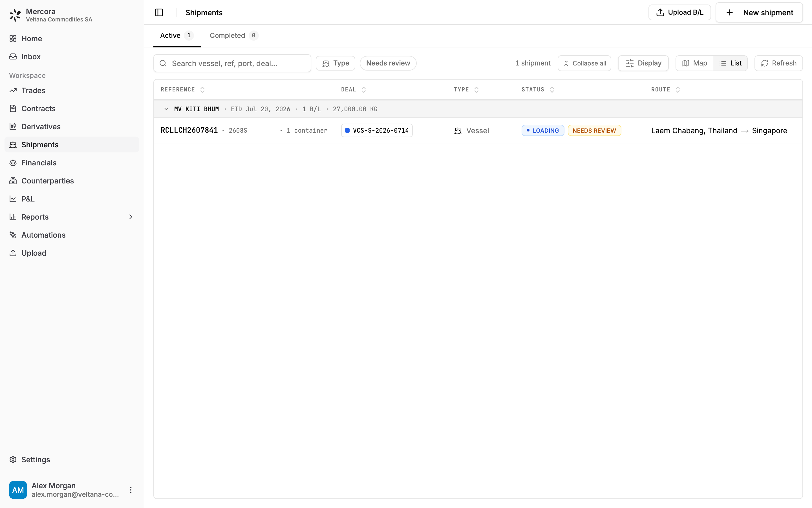Open user menu three-dot icon
This screenshot has height=508, width=812.
(x=131, y=490)
